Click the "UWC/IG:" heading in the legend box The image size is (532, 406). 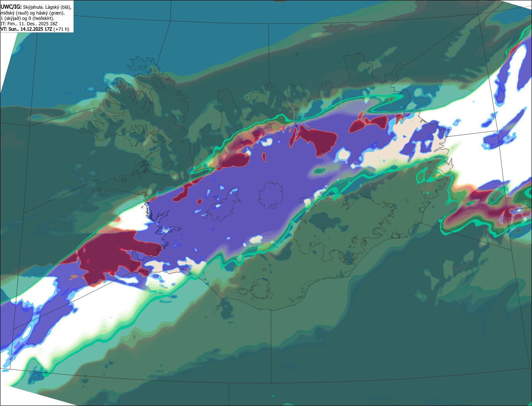click(11, 7)
